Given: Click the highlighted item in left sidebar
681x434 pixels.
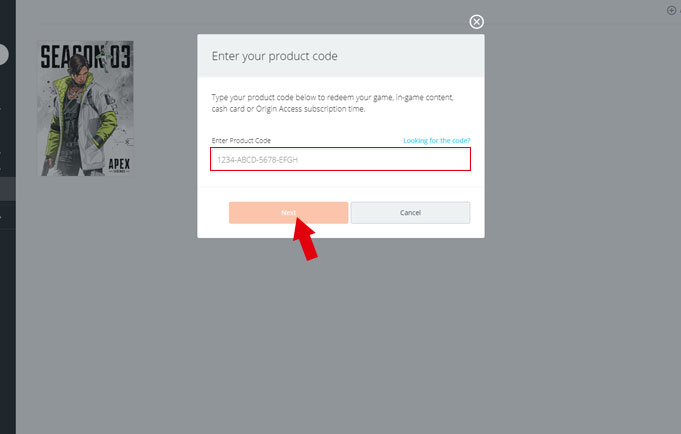Looking at the screenshot, I should coord(7,188).
